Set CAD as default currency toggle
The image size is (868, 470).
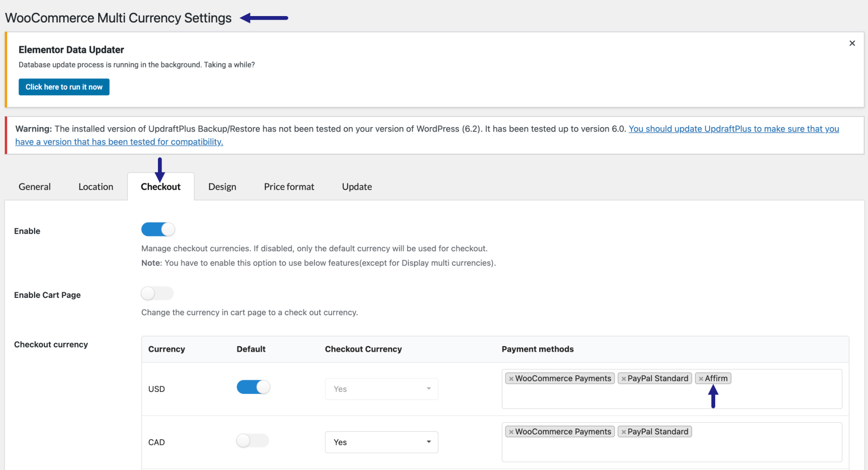[252, 441]
